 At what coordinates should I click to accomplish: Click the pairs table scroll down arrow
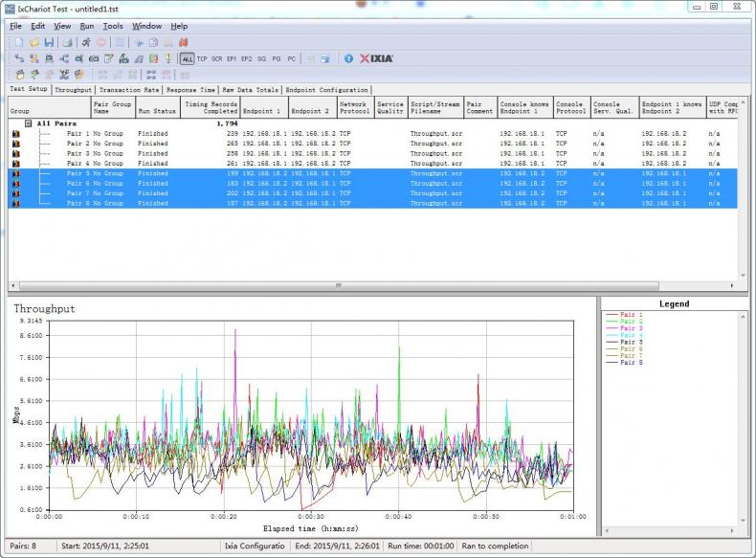coord(743,276)
